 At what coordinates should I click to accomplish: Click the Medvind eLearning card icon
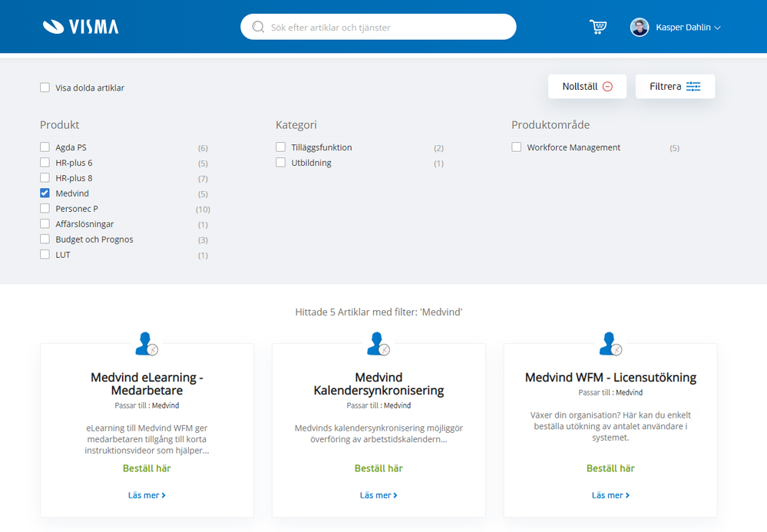pos(147,344)
